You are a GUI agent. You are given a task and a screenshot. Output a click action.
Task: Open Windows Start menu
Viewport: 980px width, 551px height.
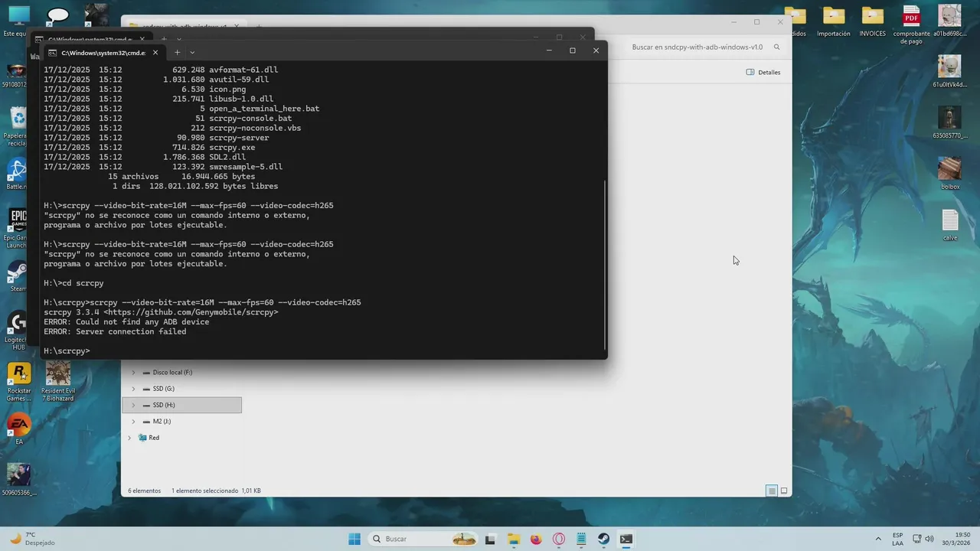[354, 539]
